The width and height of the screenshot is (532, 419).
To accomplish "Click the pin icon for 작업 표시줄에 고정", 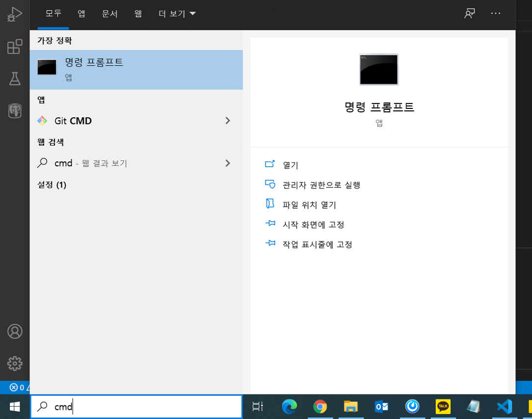I will (x=270, y=243).
